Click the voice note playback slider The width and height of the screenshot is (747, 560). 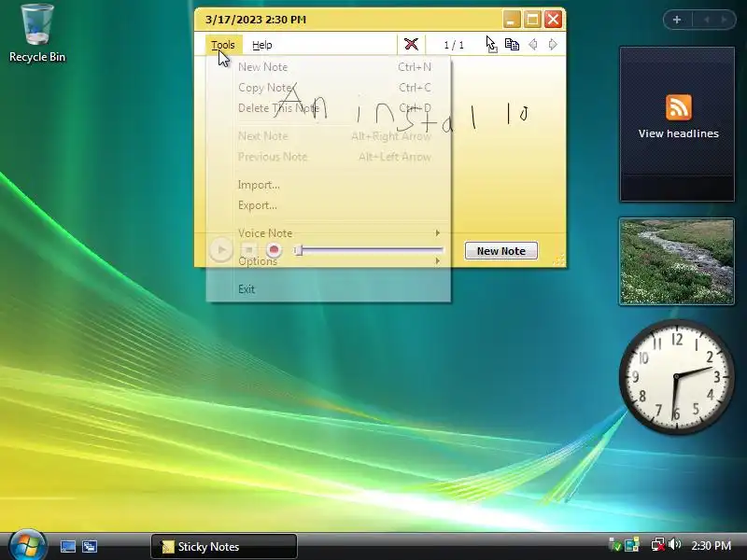pyautogui.click(x=369, y=250)
